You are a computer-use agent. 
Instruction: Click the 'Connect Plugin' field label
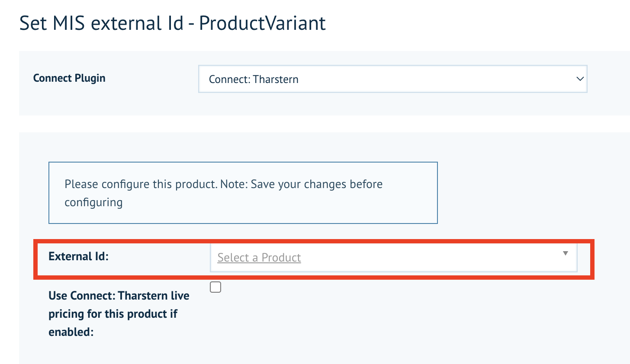coord(69,78)
